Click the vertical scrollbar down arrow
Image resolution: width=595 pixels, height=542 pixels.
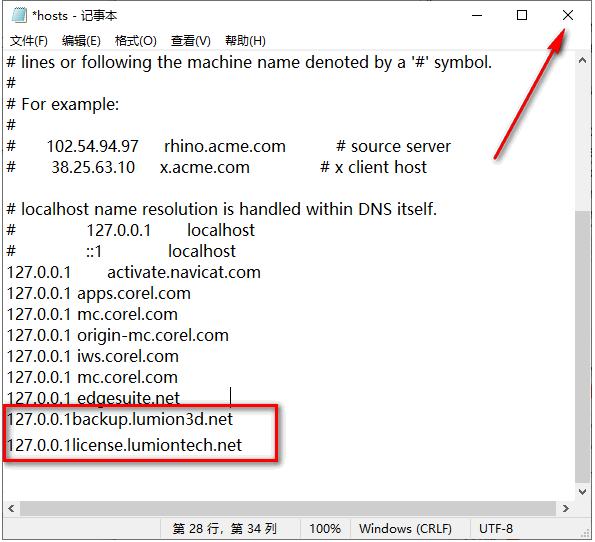coord(582,492)
